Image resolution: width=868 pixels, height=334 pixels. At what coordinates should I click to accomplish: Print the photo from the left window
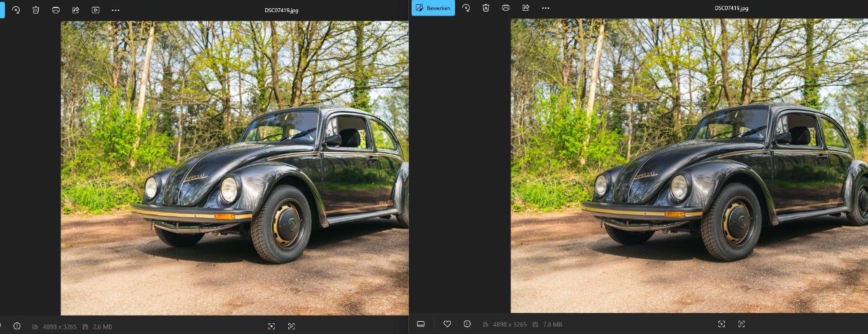[56, 10]
